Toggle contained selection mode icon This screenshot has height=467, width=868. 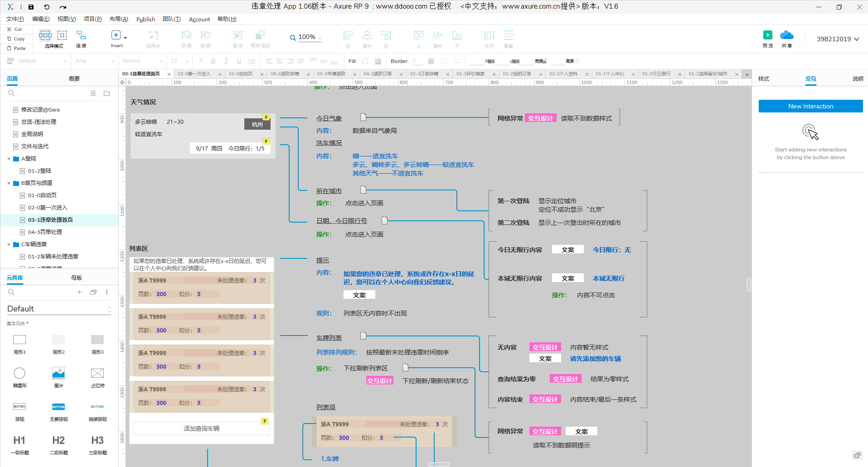(62, 35)
